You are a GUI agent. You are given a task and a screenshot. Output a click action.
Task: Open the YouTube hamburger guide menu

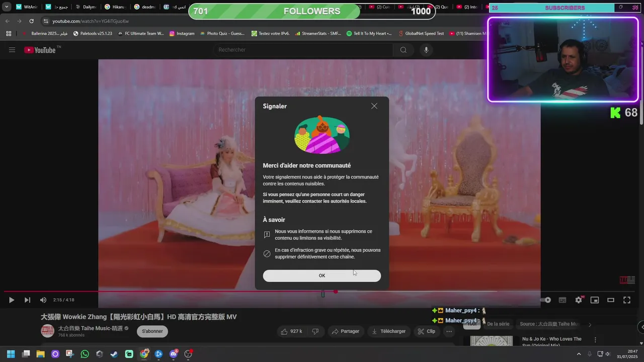click(12, 50)
